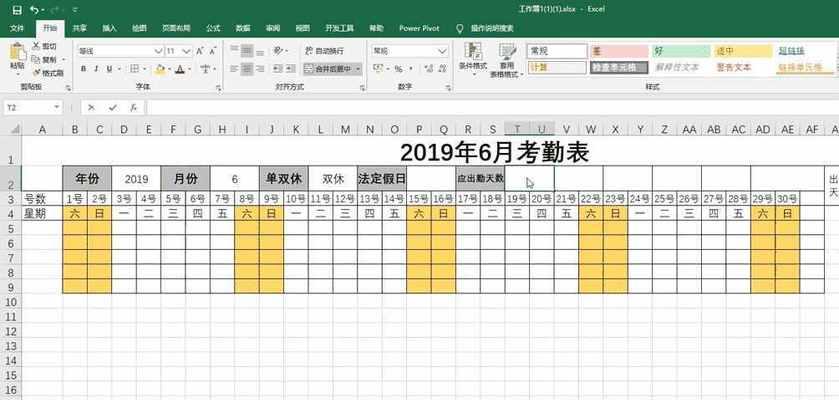839x400 pixels.
Task: Toggle Center horizontal alignment
Action: (247, 69)
